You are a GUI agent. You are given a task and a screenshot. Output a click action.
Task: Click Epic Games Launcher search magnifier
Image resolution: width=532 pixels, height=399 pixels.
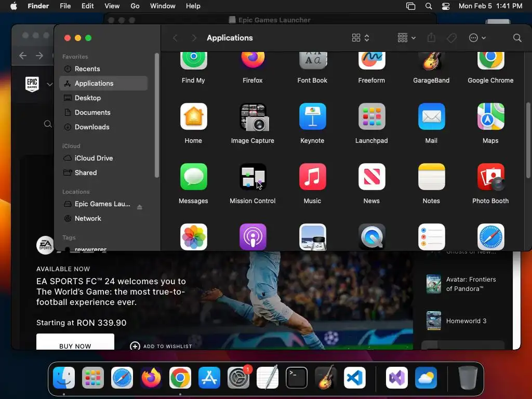point(48,124)
